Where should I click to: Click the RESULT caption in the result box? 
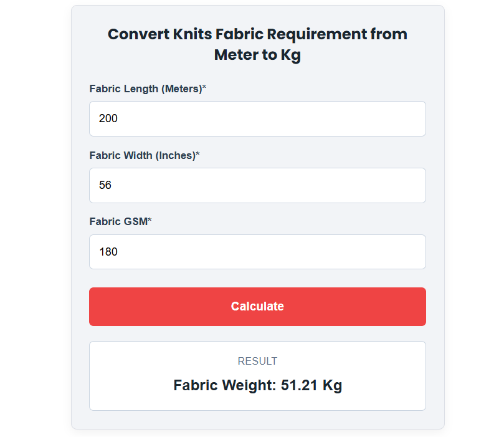(x=257, y=361)
